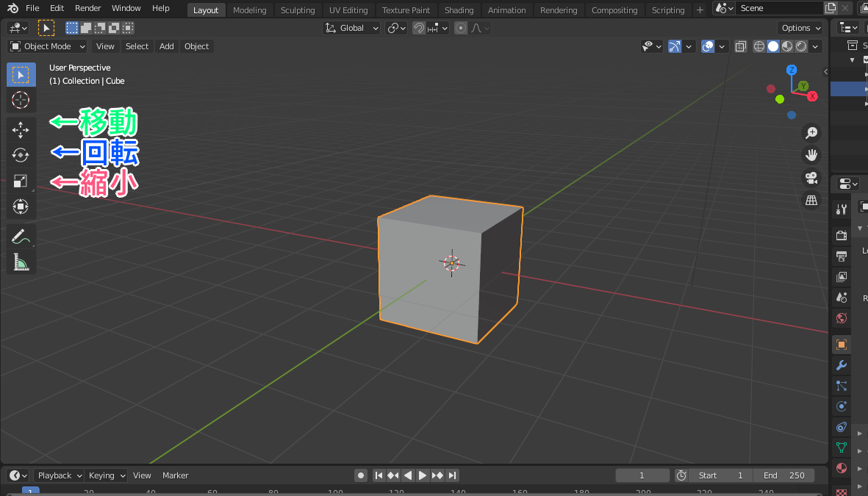Open the Material properties sphere icon
868x496 pixels.
842,468
